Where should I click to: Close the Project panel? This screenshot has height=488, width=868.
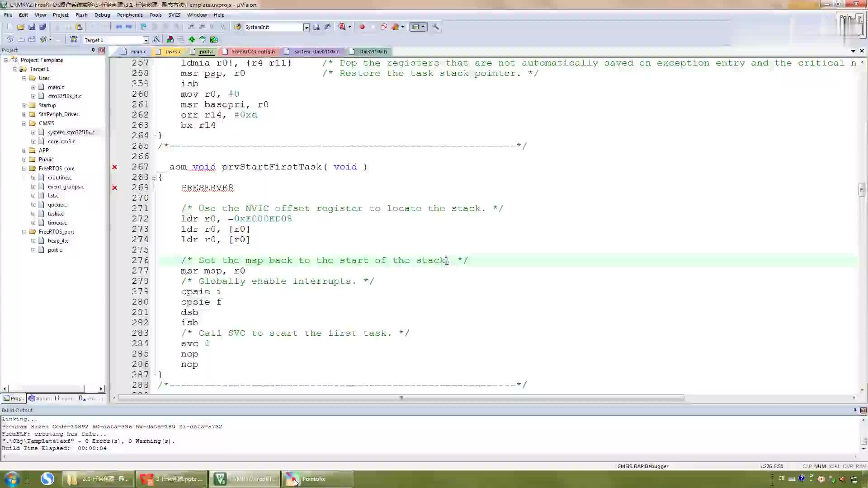click(102, 50)
